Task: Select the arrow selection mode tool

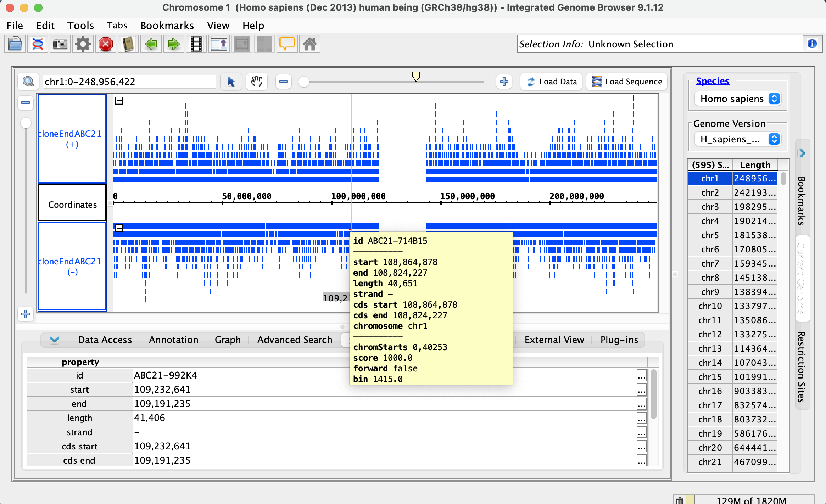Action: pos(231,82)
